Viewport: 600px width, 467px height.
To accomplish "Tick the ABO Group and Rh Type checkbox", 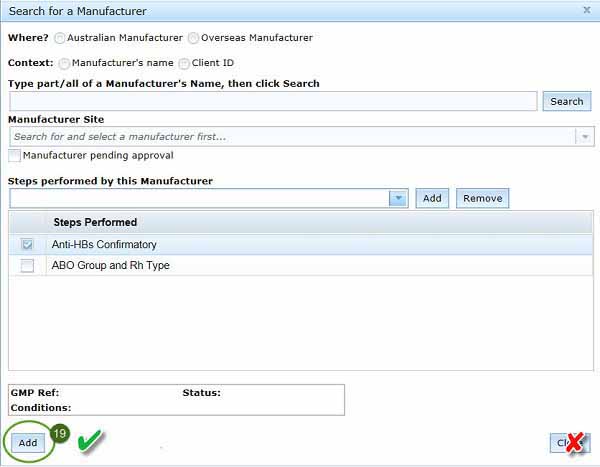I will point(27,266).
